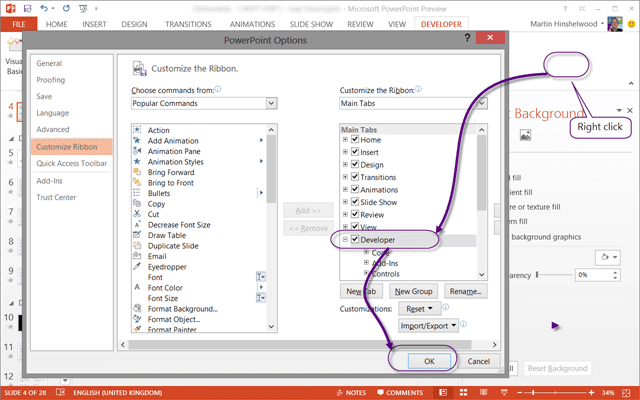Uncheck the Review tab checkbox
This screenshot has width=640, height=400.
click(x=355, y=214)
